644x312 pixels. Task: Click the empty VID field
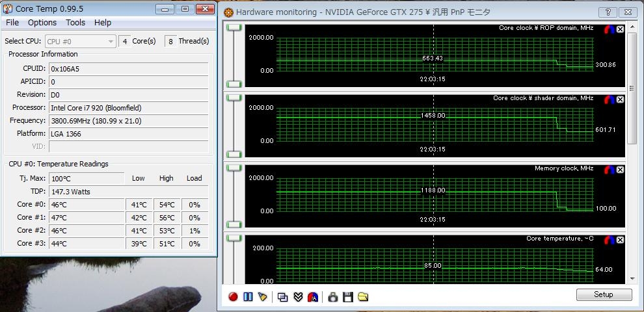pyautogui.click(x=129, y=146)
